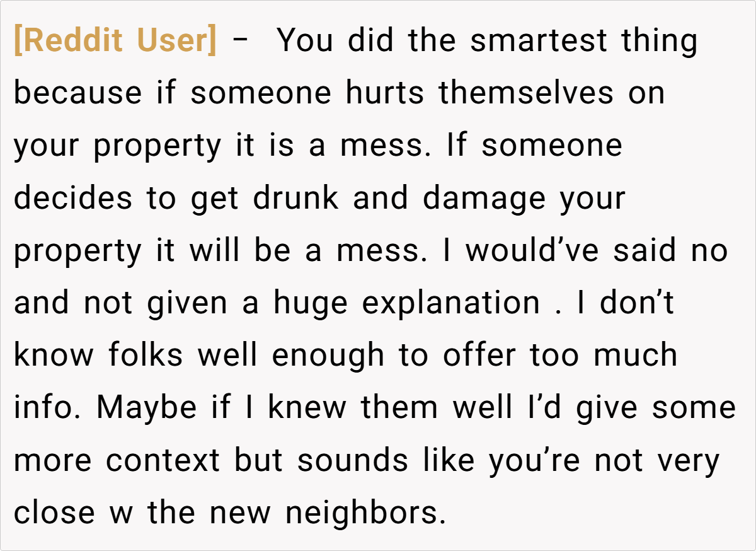Click the word "smartest" in the comment
756x551 pixels.
coord(539,42)
